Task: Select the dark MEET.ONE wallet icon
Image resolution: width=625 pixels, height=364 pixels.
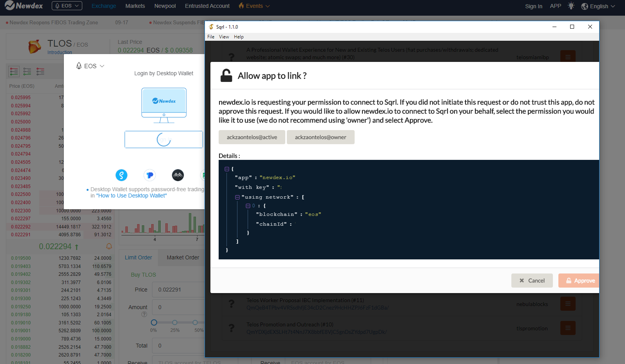Action: 178,175
